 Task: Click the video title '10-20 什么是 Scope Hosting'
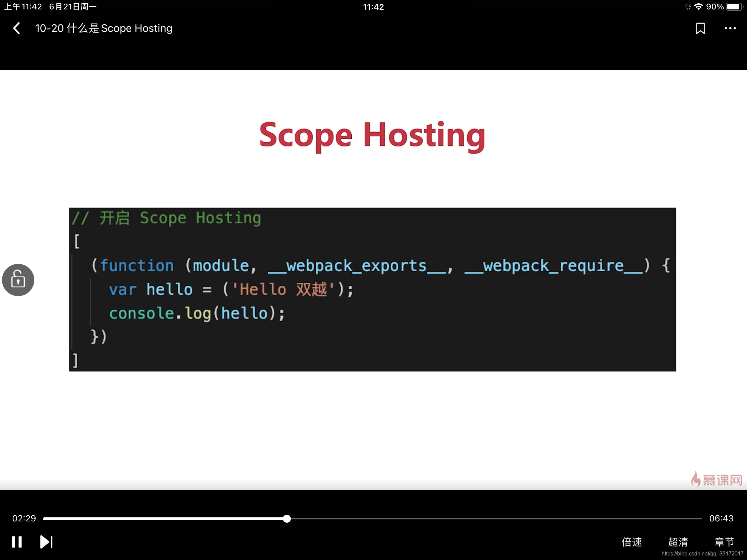point(104,28)
